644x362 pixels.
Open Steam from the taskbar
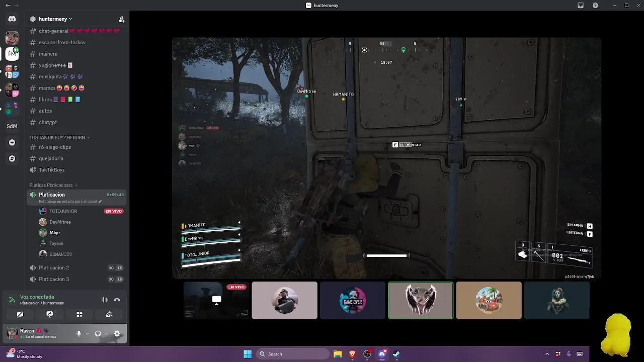click(x=396, y=354)
